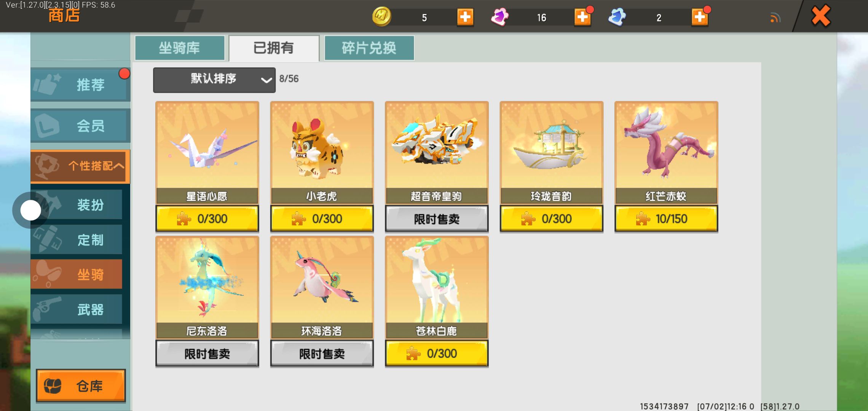Tap plus button beside pink gem count

click(582, 17)
